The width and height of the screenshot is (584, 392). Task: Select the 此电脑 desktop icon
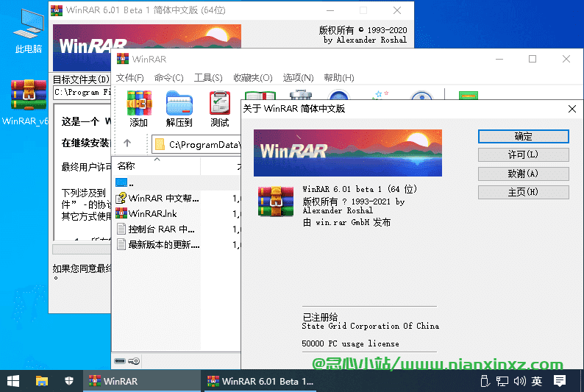(28, 31)
